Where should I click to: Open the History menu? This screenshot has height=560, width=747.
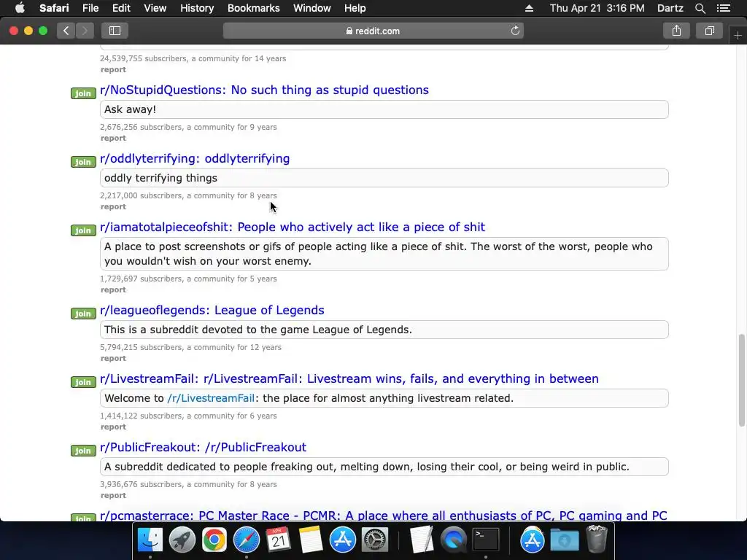click(197, 8)
